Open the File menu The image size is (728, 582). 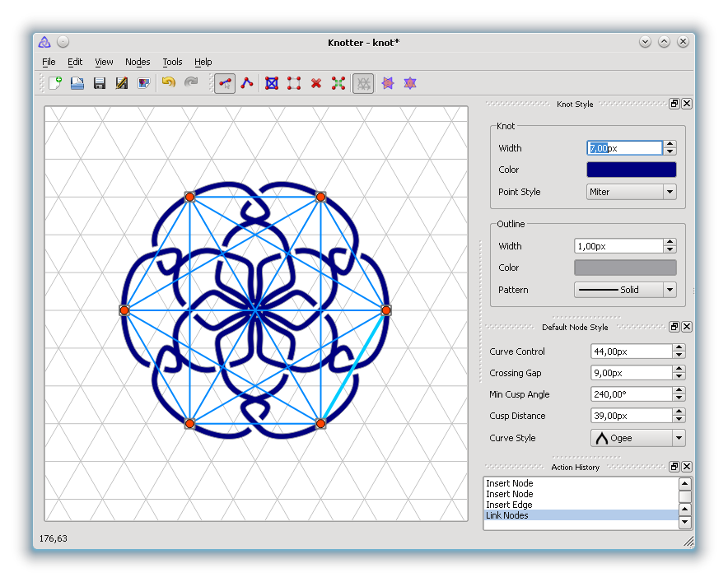pyautogui.click(x=49, y=62)
